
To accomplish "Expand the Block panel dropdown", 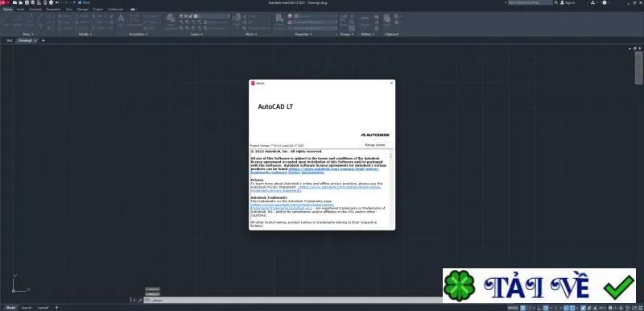I will tap(251, 34).
